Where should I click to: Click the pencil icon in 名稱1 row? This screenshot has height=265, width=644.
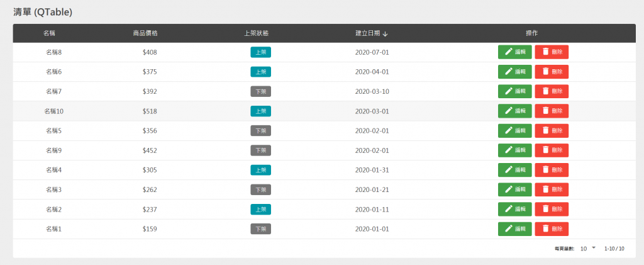tap(509, 229)
